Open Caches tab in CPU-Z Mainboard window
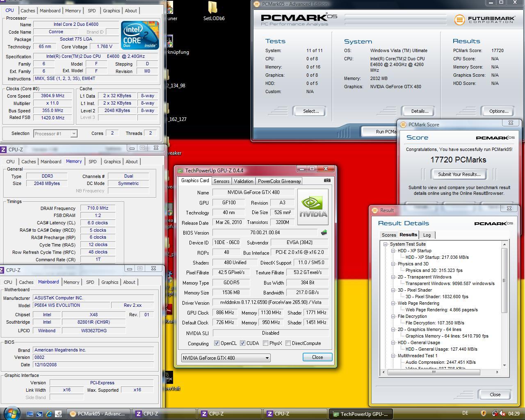 pyautogui.click(x=26, y=282)
